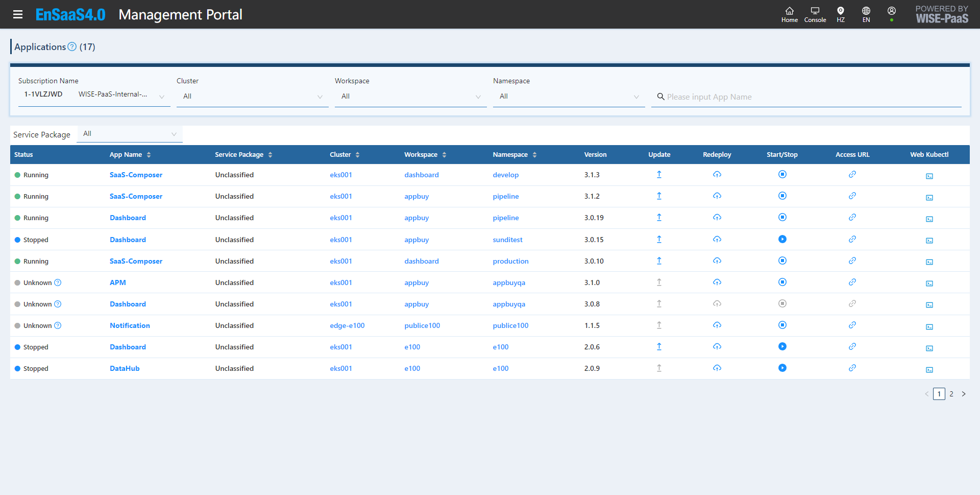Open Web Kubectl for Dashboard 3.0.8
The height and width of the screenshot is (495, 980).
(929, 305)
